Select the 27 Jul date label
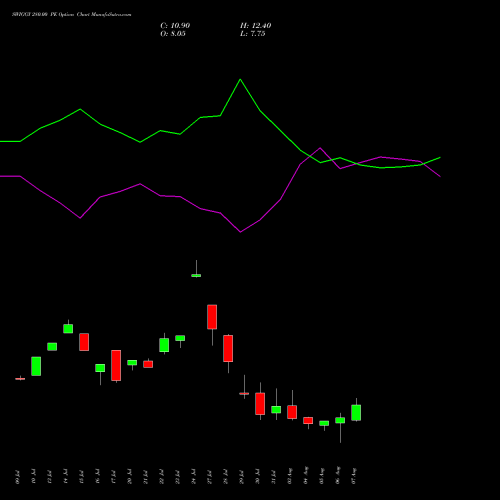Viewport: 500px width, 500px height. 210,477
